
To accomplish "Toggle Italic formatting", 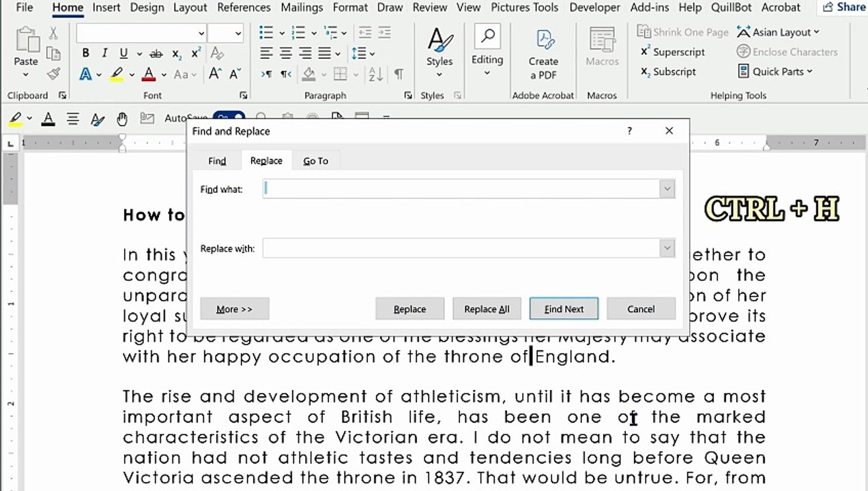I will pyautogui.click(x=104, y=53).
